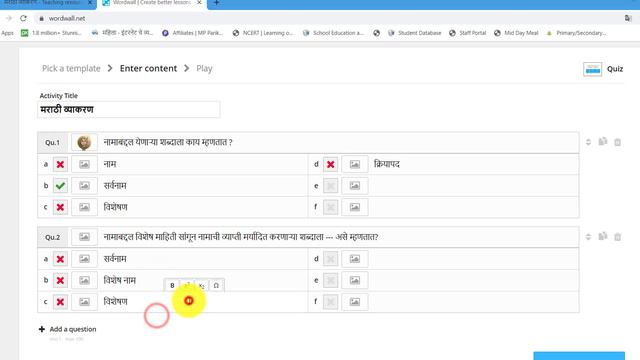Delete question Qu.2 with trash icon
Viewport: 640px width, 360px height.
618,237
